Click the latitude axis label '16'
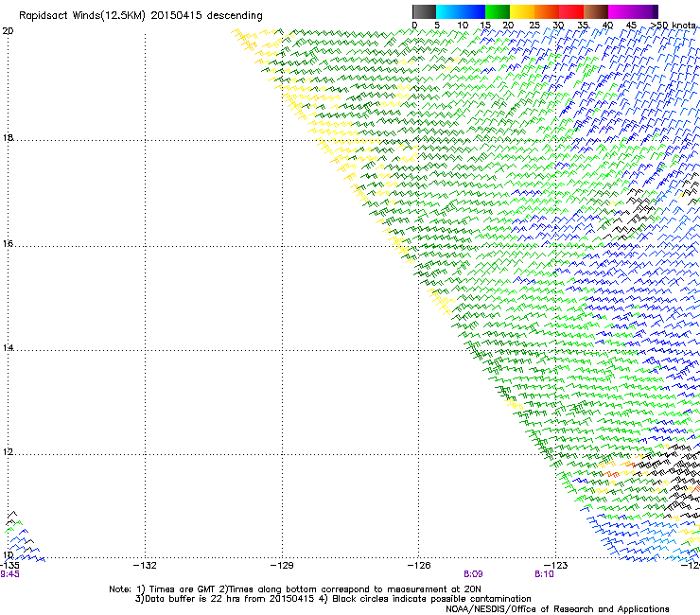Image resolution: width=700 pixels, height=615 pixels. [8, 244]
